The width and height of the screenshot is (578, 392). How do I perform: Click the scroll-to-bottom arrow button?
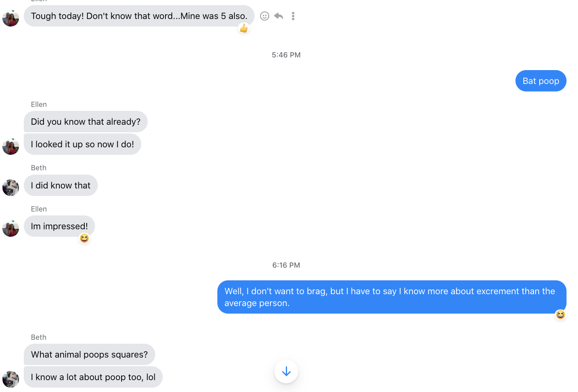286,371
